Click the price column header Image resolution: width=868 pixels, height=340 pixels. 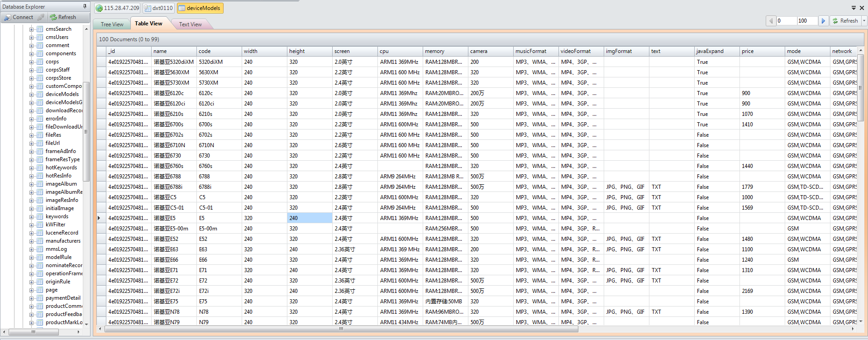762,51
